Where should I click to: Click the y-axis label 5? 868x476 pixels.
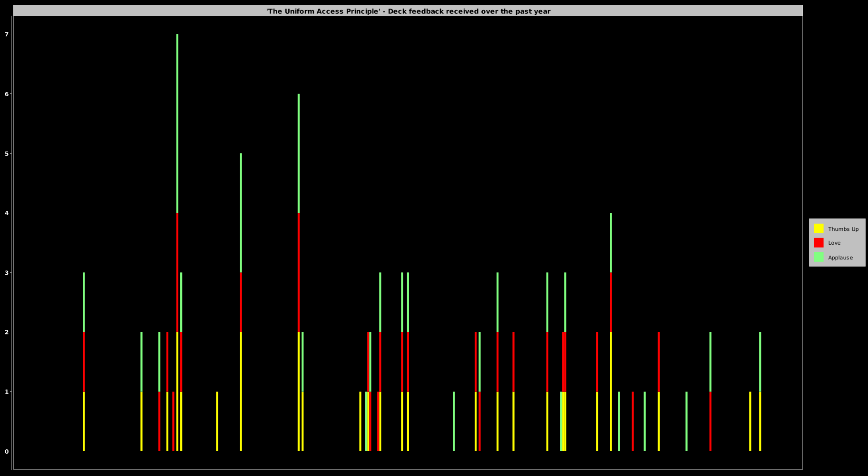pos(7,153)
